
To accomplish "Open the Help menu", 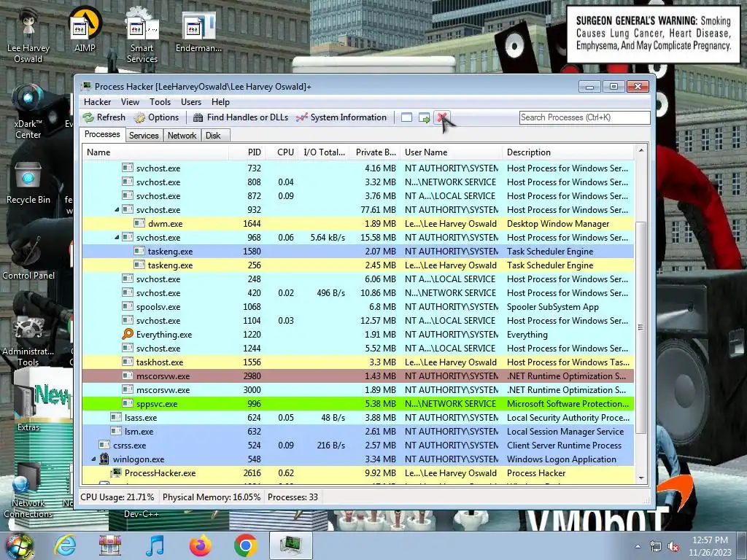I will 220,102.
